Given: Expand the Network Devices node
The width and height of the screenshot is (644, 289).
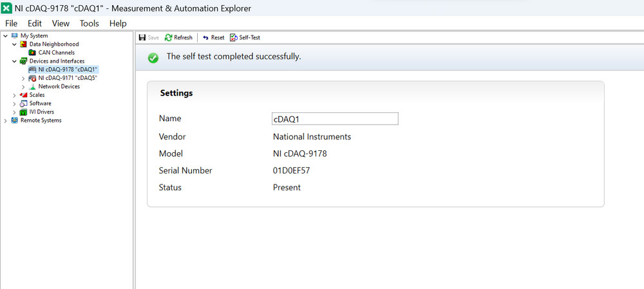Looking at the screenshot, I should [x=23, y=86].
